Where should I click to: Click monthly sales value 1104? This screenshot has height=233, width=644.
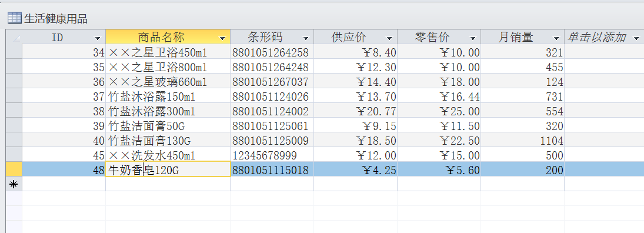[522, 140]
